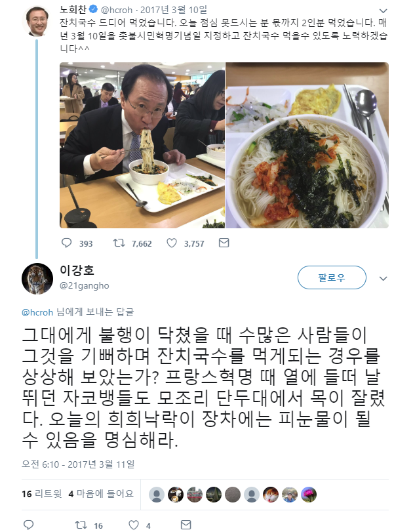Open 4 마음에 들어요 likes list

pos(101,494)
